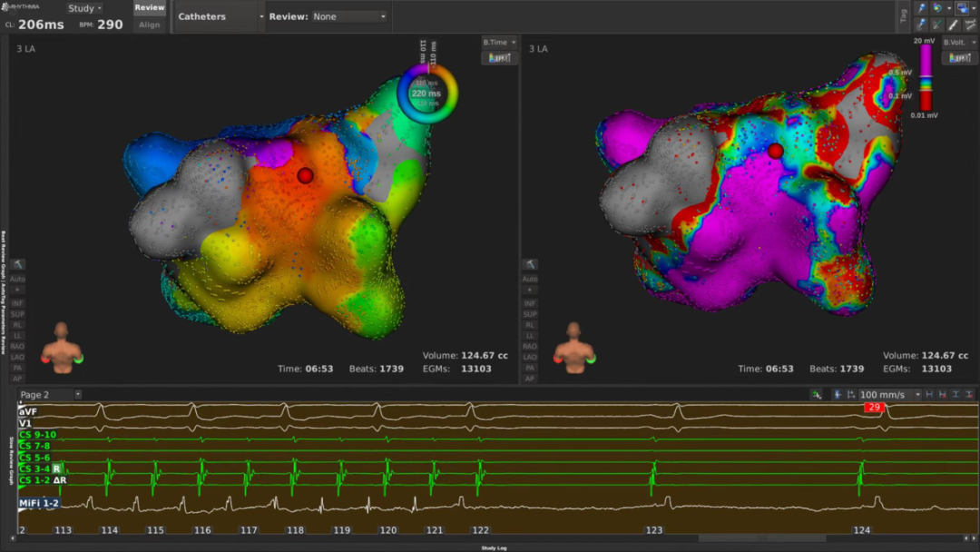This screenshot has height=552, width=980.
Task: Click the caliper icon left of sweep speed
Action: [850, 395]
